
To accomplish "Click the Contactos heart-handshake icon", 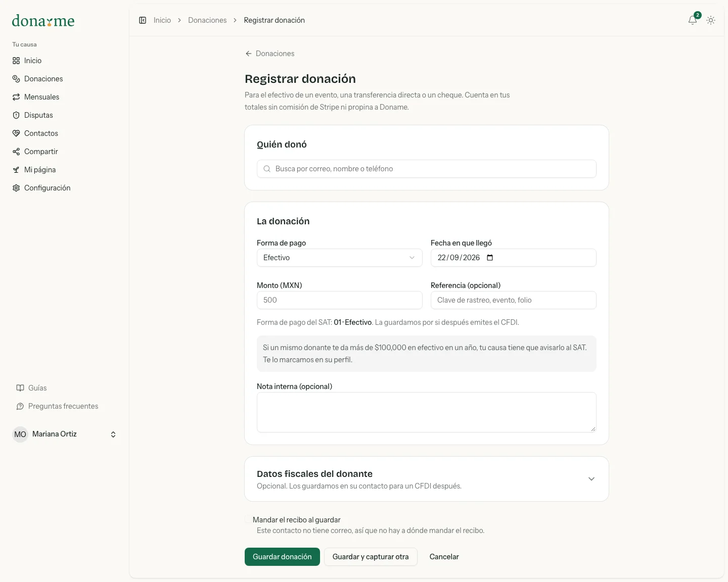I will pyautogui.click(x=16, y=133).
